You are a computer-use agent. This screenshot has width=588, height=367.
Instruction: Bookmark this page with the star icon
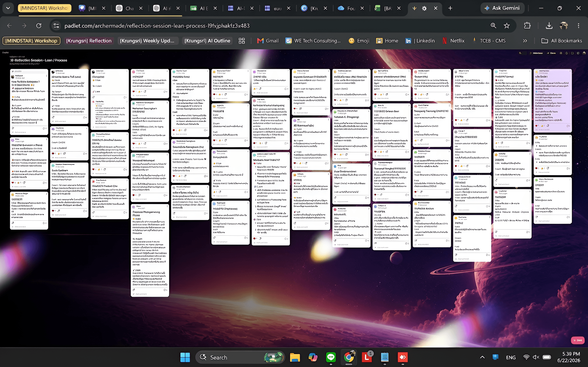[x=506, y=26]
